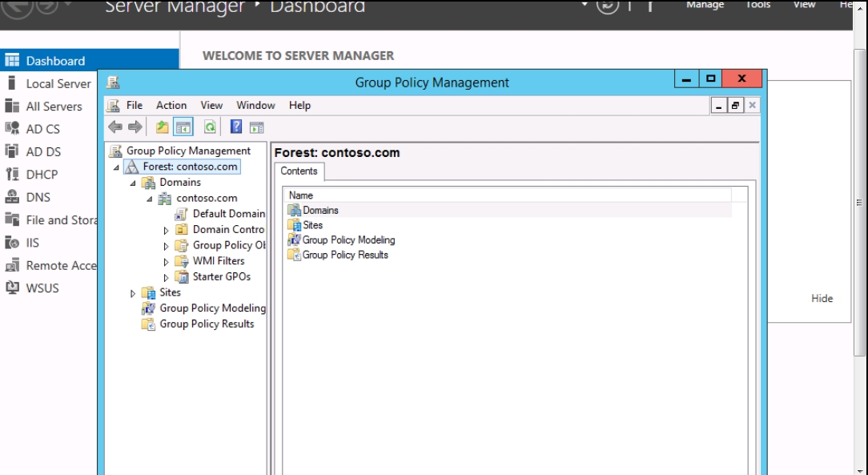Toggle Show/Hide Action Pane toolbar icon
Image resolution: width=868 pixels, height=475 pixels.
(x=256, y=127)
